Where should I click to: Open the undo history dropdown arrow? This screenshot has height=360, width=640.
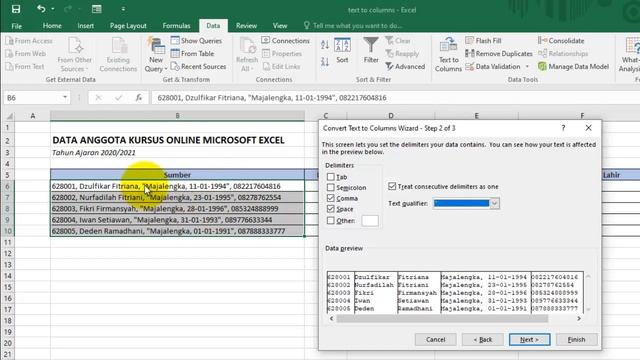tap(53, 9)
